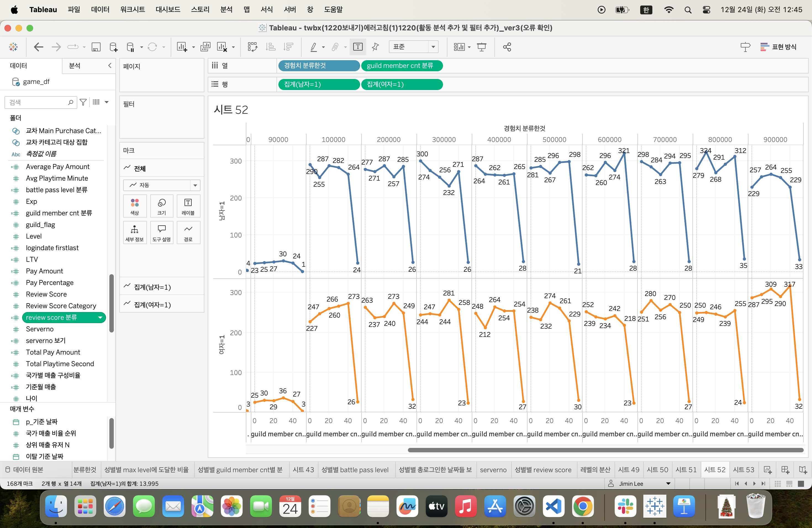
Task: Click the 경험치 분류한것 pill on columns
Action: coord(319,65)
